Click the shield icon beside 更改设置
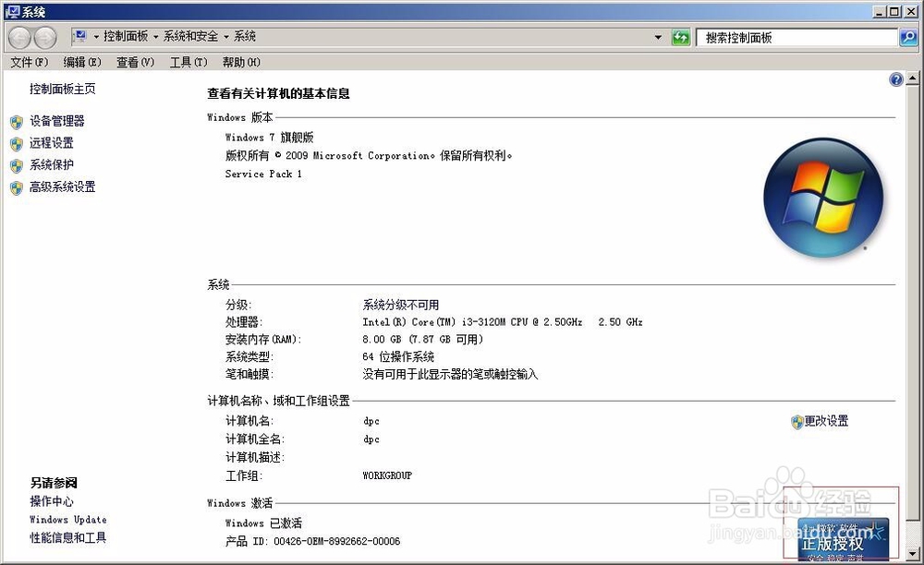This screenshot has height=565, width=924. tap(797, 421)
